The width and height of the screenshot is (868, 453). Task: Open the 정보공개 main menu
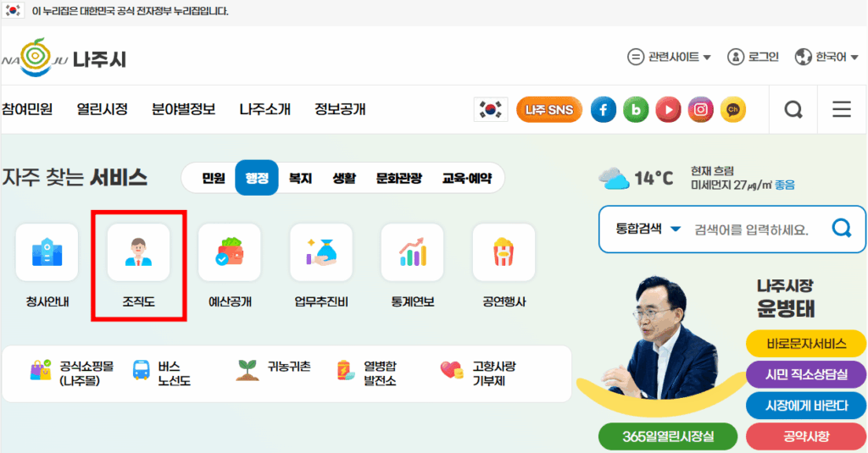340,109
